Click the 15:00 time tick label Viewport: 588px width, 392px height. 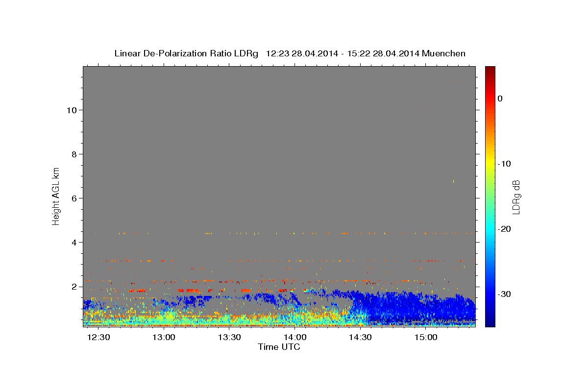[426, 338]
